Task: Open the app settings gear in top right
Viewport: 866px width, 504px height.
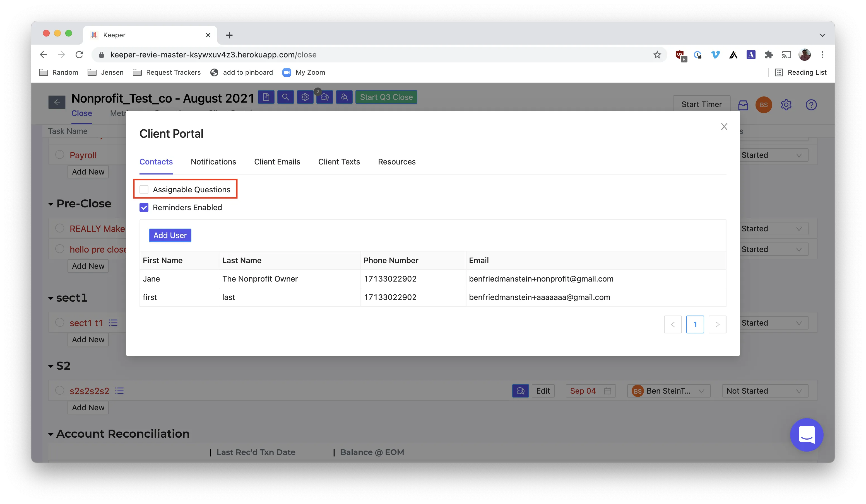Action: 786,105
